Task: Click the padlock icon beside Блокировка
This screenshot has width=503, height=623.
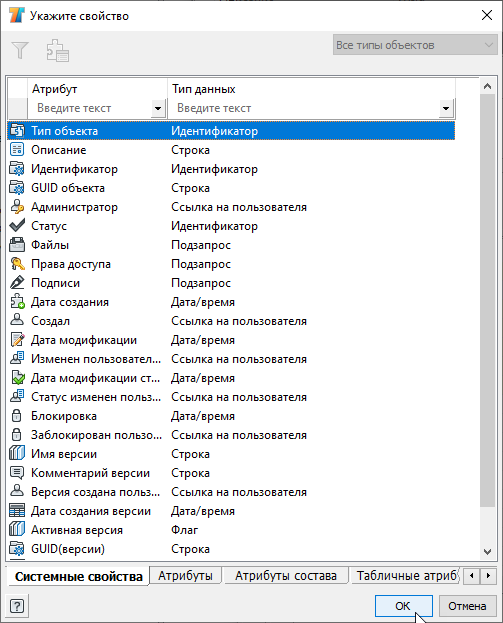Action: point(17,416)
